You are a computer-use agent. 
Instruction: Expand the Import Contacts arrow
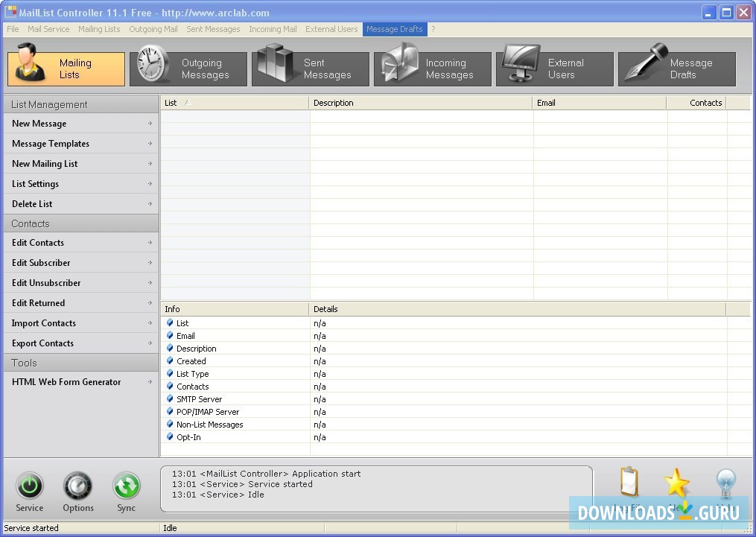click(150, 323)
